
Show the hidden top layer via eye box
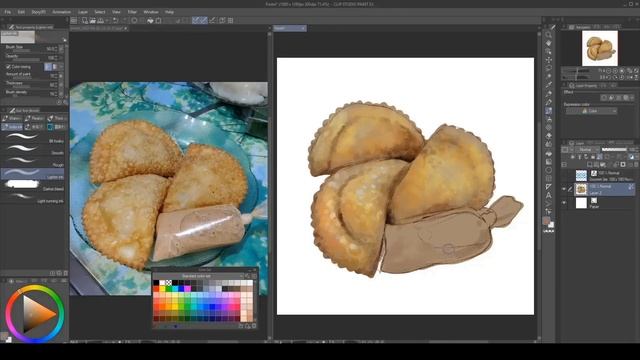564,176
